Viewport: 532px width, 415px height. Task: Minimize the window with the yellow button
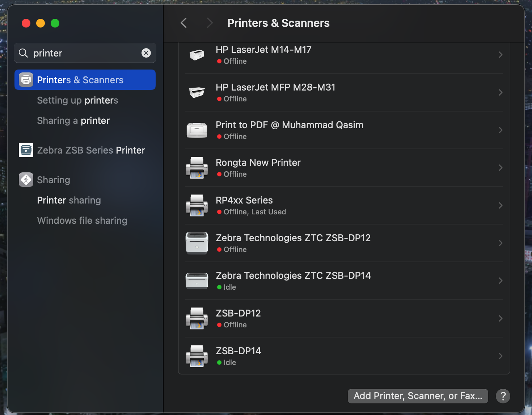pyautogui.click(x=41, y=23)
